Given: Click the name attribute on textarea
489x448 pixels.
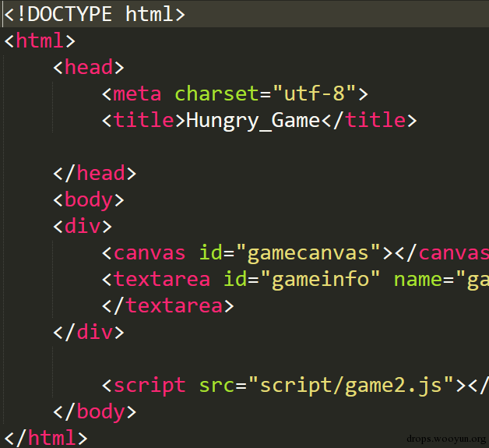Looking at the screenshot, I should tap(417, 280).
